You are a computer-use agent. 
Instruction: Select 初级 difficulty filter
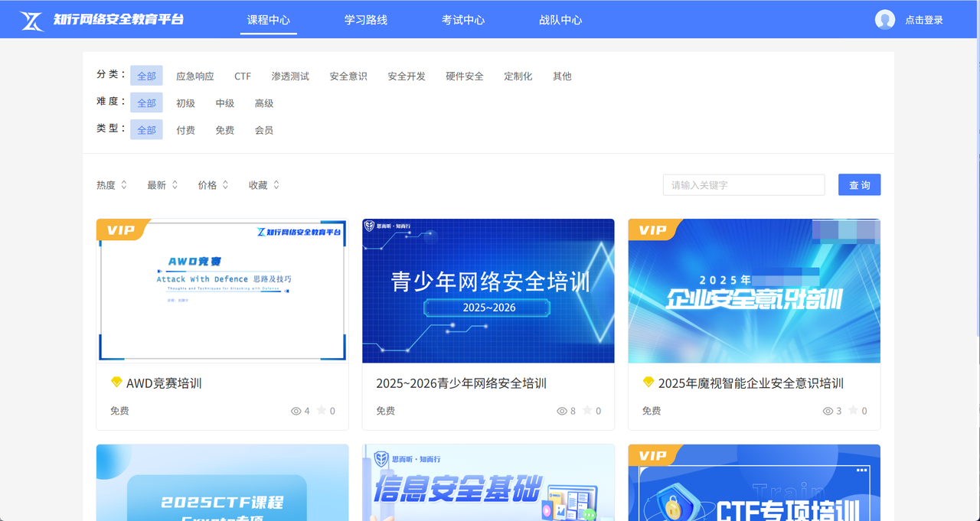click(x=185, y=103)
